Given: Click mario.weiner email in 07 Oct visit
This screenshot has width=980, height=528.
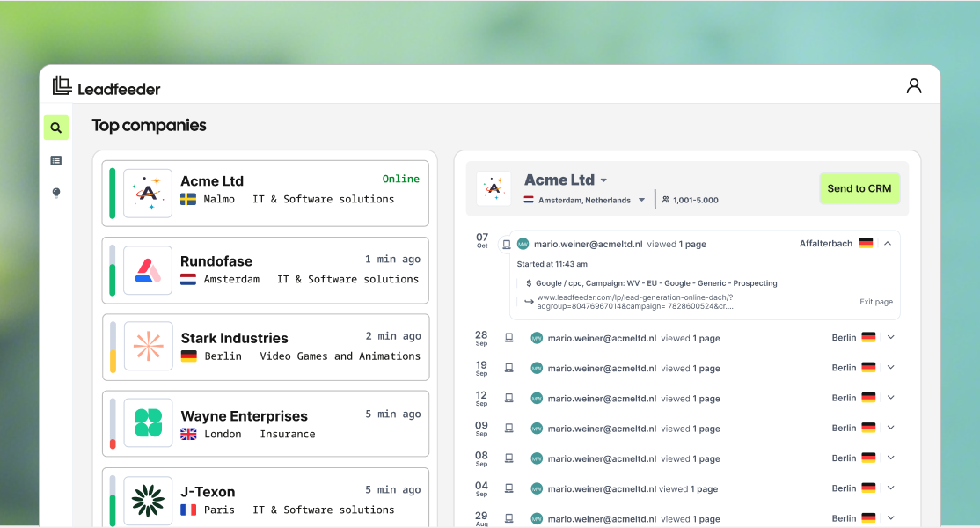Looking at the screenshot, I should coord(589,245).
